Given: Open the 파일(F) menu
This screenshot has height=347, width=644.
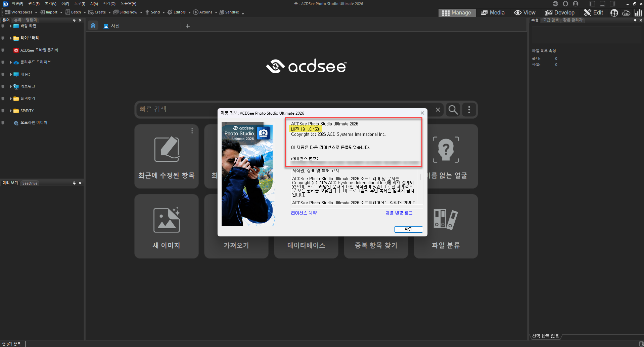Looking at the screenshot, I should click(17, 4).
